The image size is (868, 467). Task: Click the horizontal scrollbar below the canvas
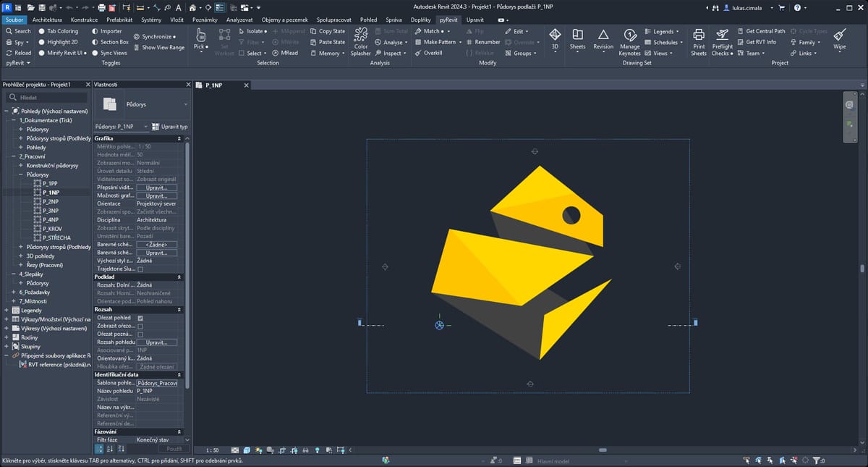(x=602, y=450)
